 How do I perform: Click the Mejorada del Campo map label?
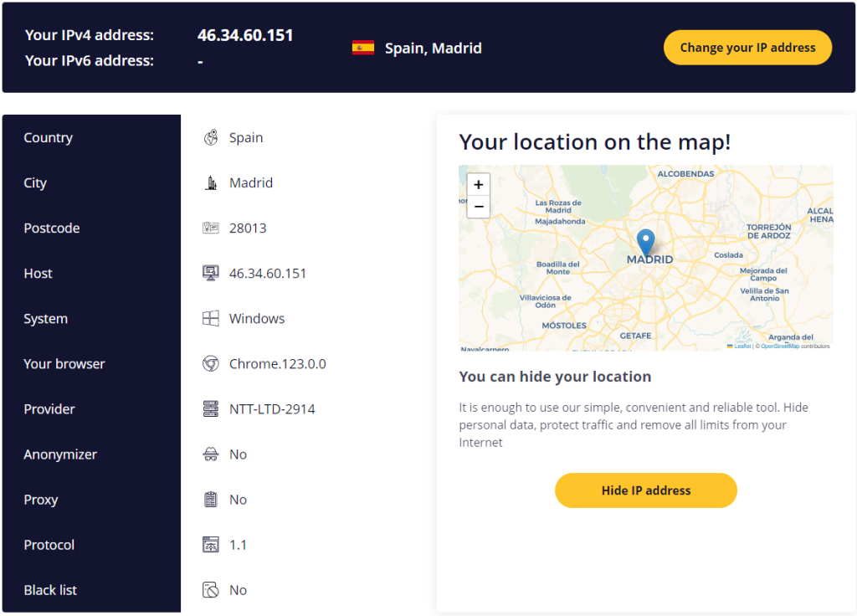point(763,275)
